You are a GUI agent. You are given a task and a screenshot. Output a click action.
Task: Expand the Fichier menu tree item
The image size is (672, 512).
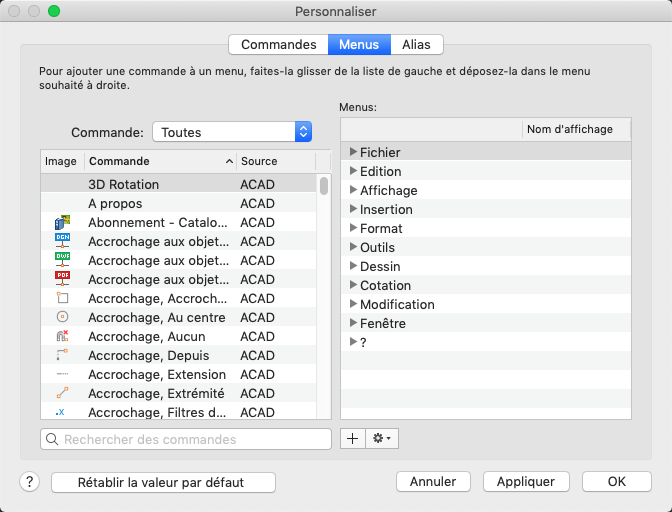click(x=353, y=152)
